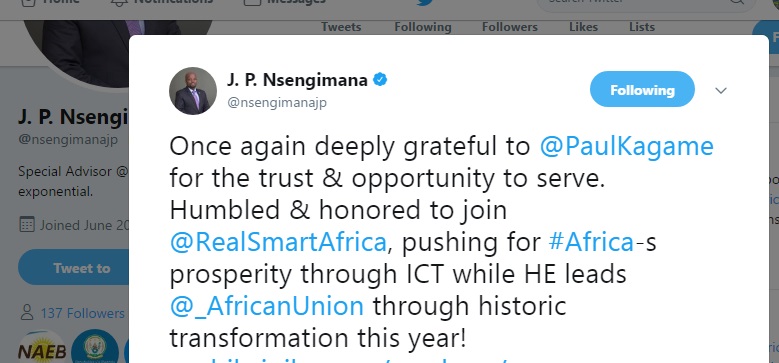Viewport: 779px width, 363px height.
Task: Click the Twitter bird logo in the navbar
Action: 425,2
